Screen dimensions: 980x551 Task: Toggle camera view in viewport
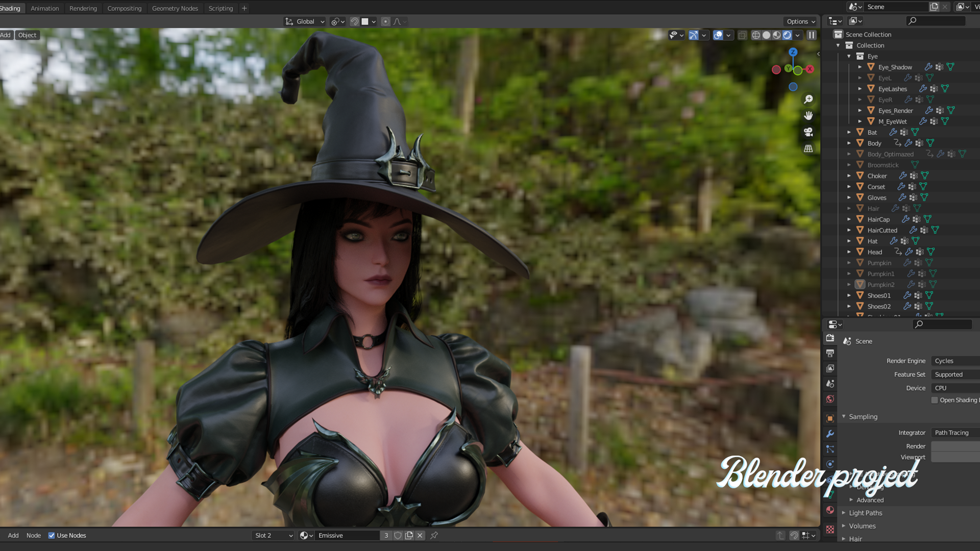tap(808, 132)
